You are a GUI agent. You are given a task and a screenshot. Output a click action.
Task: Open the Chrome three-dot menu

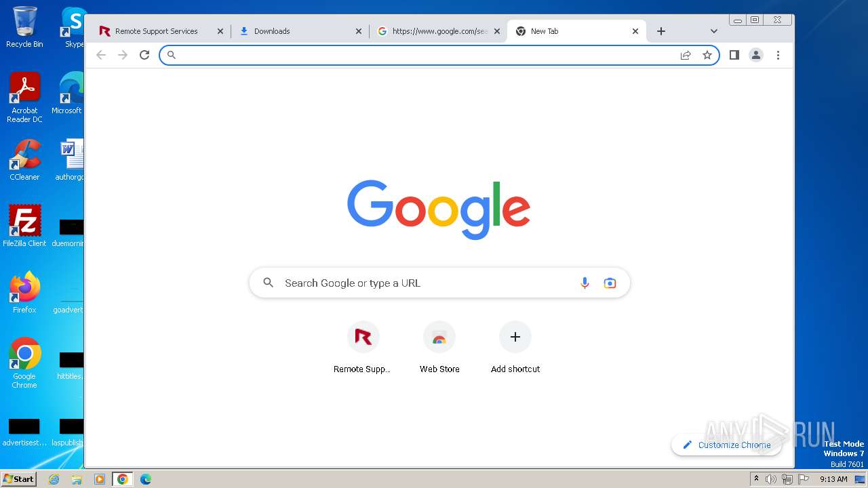(778, 55)
